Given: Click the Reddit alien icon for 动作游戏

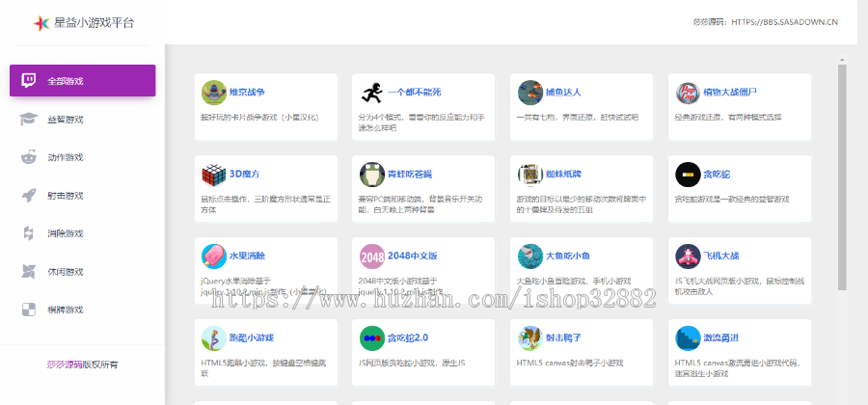Looking at the screenshot, I should pos(29,157).
